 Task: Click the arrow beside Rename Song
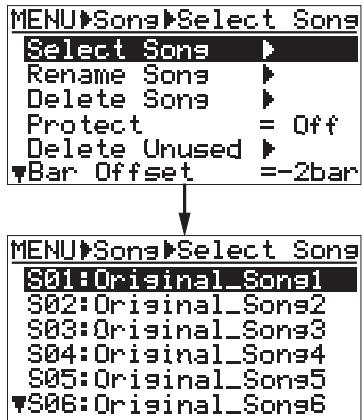pyautogui.click(x=268, y=75)
